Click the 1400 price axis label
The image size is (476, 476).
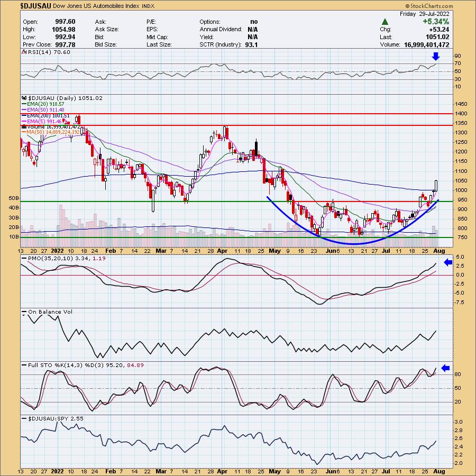[x=461, y=114]
